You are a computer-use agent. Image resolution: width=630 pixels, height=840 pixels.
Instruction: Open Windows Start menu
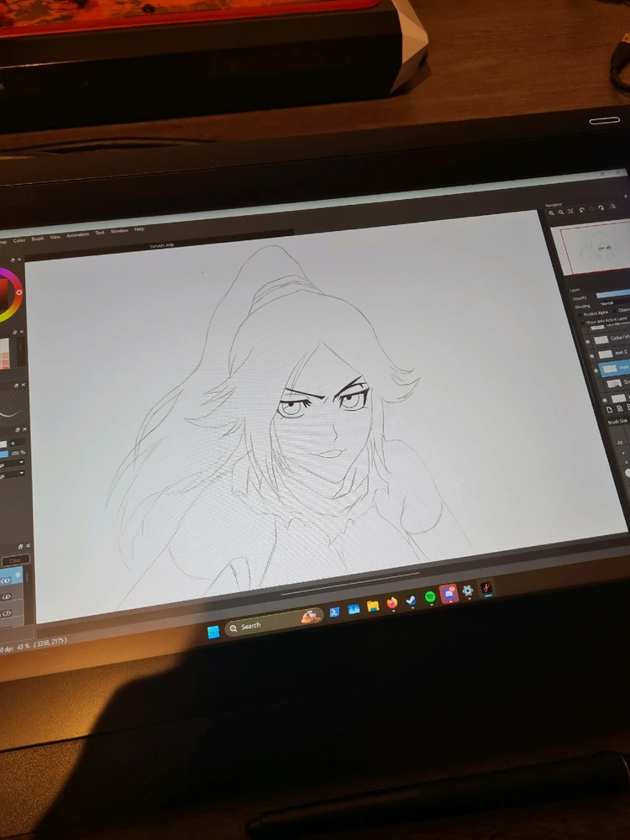pyautogui.click(x=213, y=633)
